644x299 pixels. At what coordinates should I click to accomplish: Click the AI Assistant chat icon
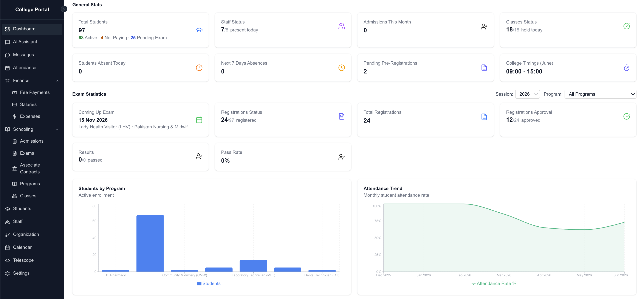pyautogui.click(x=8, y=42)
